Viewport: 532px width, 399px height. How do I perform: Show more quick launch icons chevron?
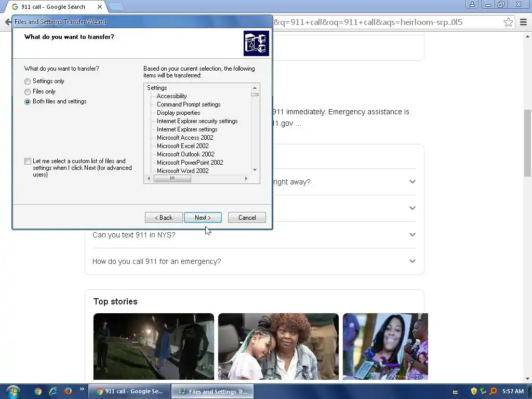point(82,389)
